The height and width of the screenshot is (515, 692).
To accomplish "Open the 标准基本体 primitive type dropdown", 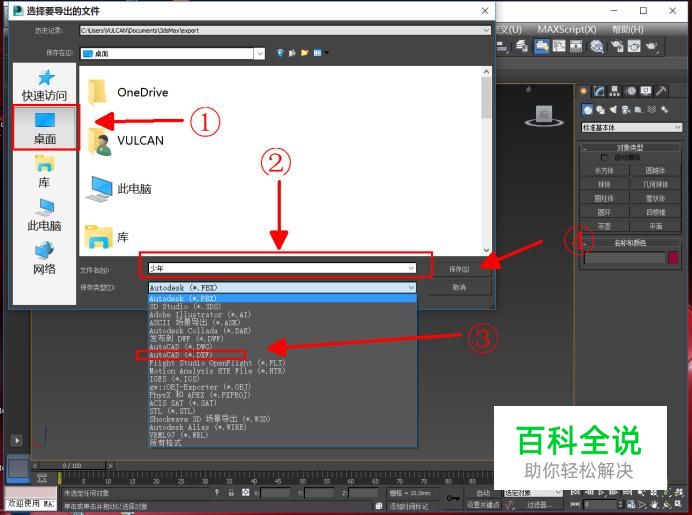I will click(x=632, y=128).
